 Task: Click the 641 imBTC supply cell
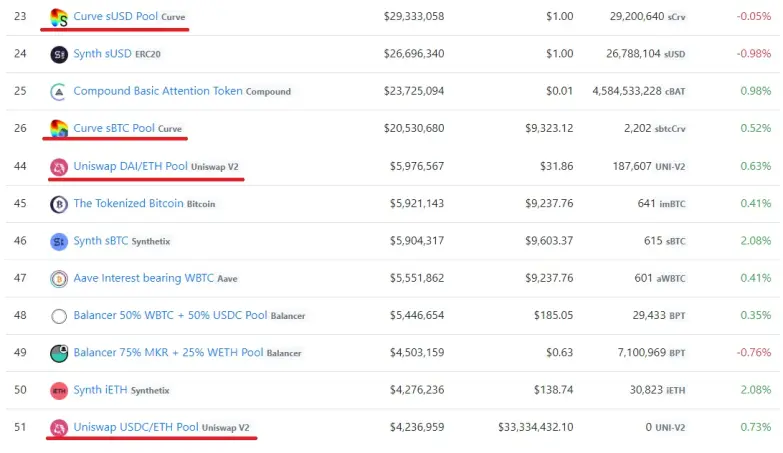pyautogui.click(x=662, y=203)
